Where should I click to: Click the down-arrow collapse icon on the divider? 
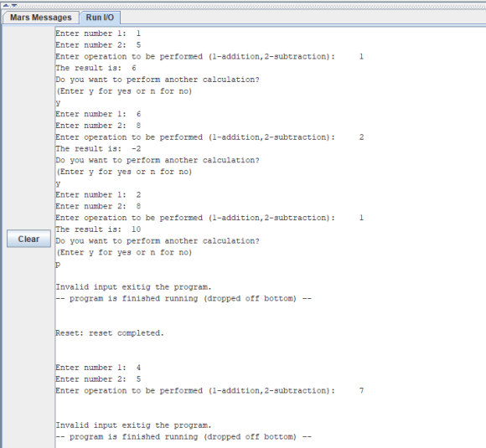point(14,5)
